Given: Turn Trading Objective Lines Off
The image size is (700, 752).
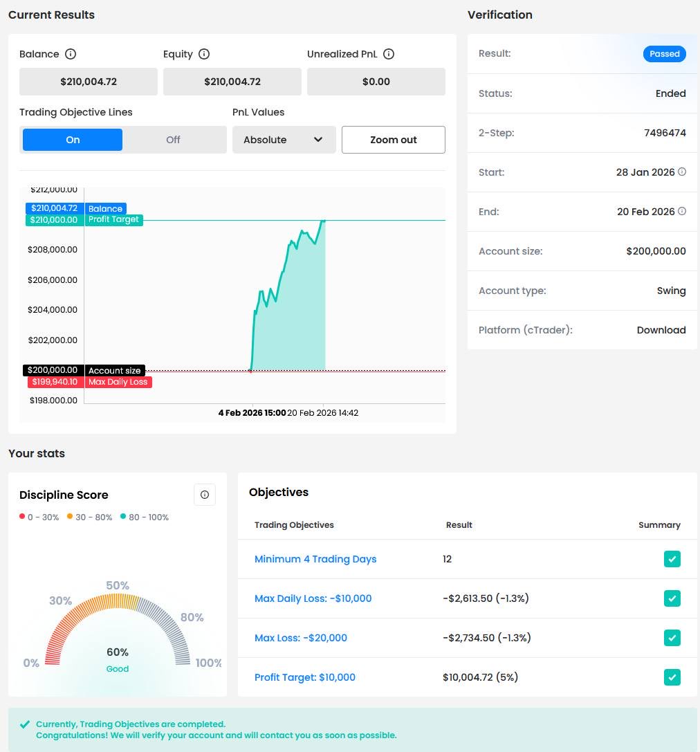Looking at the screenshot, I should tap(173, 140).
